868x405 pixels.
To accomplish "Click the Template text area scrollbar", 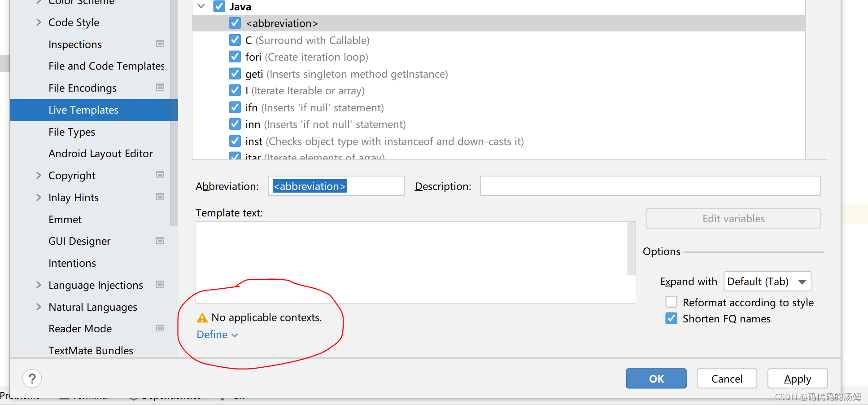I will (632, 249).
